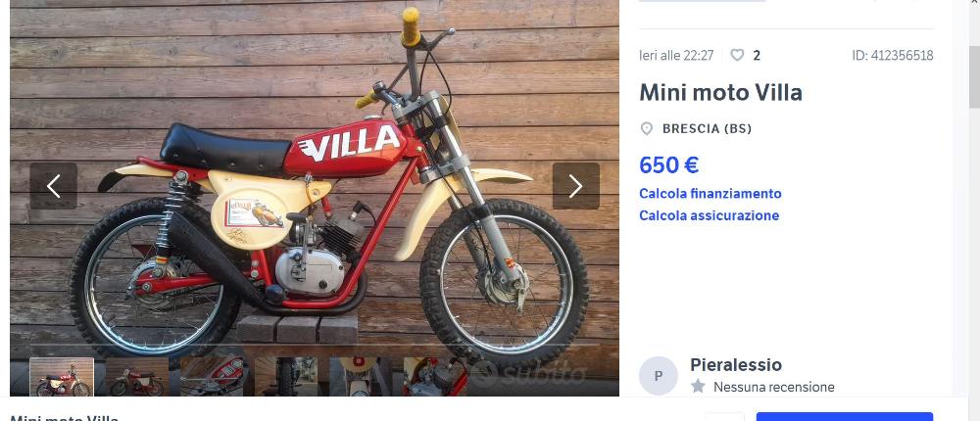Click the blue button in the sticky bottom bar
980x421 pixels.
tap(845, 417)
